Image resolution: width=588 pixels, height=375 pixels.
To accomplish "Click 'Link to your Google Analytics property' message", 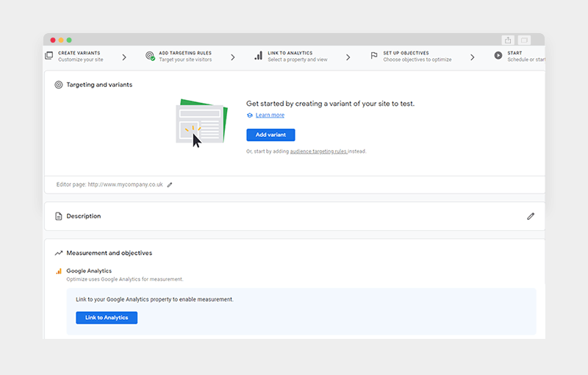I will pos(154,299).
